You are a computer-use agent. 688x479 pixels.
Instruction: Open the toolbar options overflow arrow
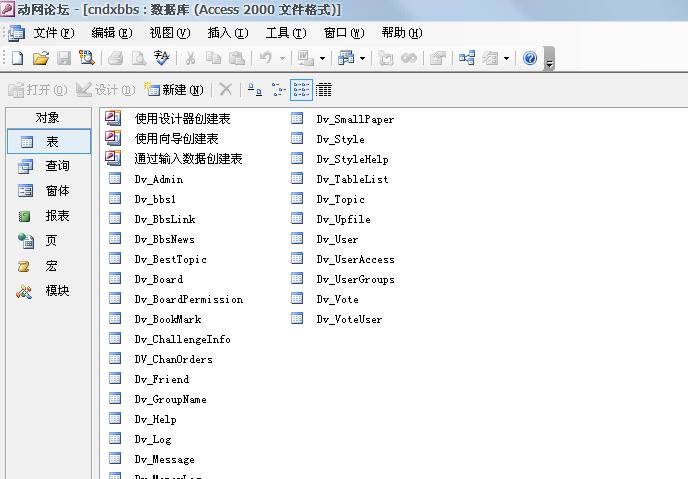pyautogui.click(x=549, y=59)
